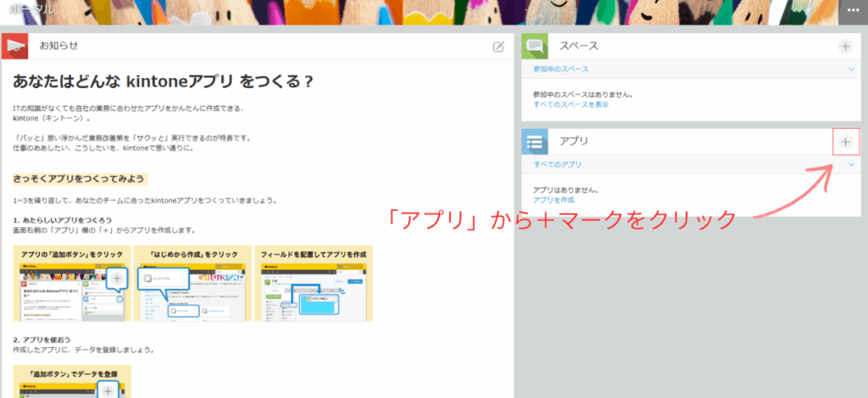Click the highlighted さっそくアプリをつくってみよう heading
This screenshot has width=868, height=398.
(79, 179)
